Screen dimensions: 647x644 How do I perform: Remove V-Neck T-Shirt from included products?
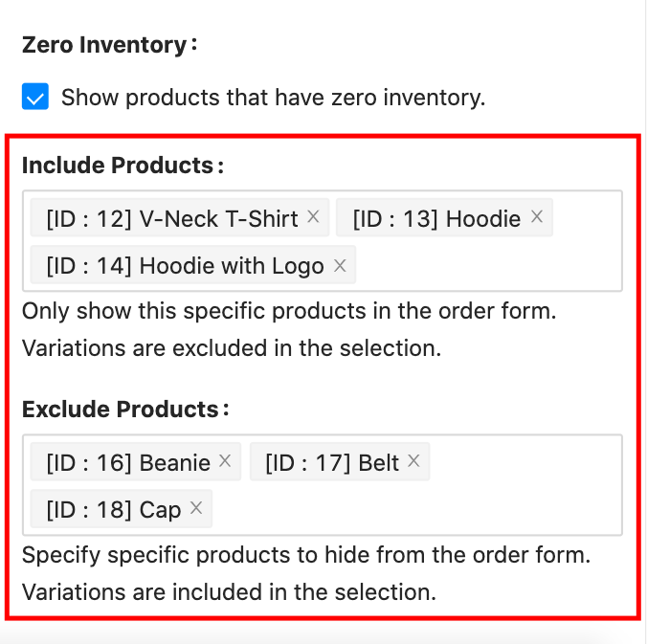tap(313, 217)
